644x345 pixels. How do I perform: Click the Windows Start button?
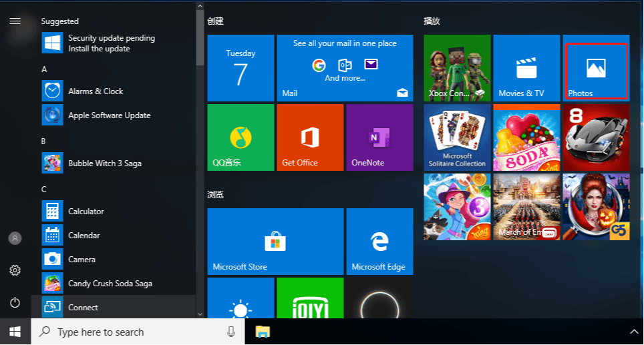click(x=15, y=332)
